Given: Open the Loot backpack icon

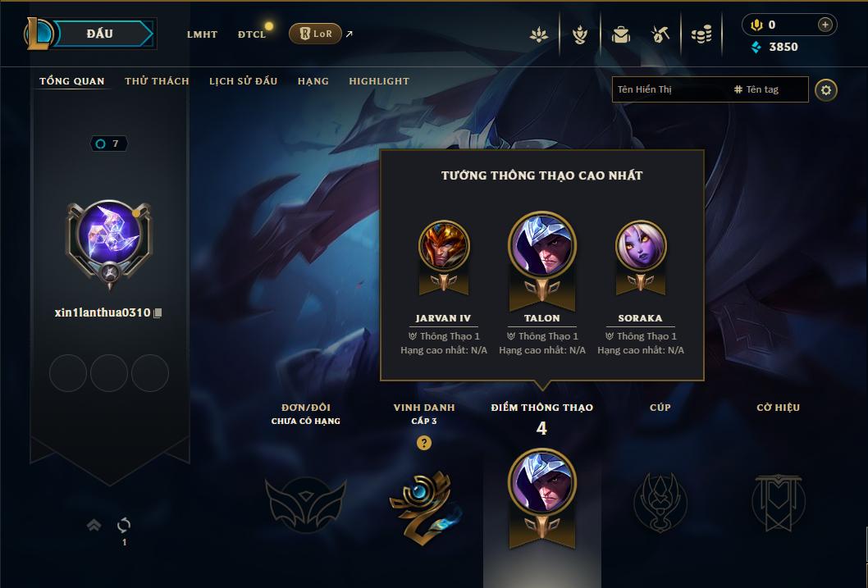Looking at the screenshot, I should click(x=620, y=34).
